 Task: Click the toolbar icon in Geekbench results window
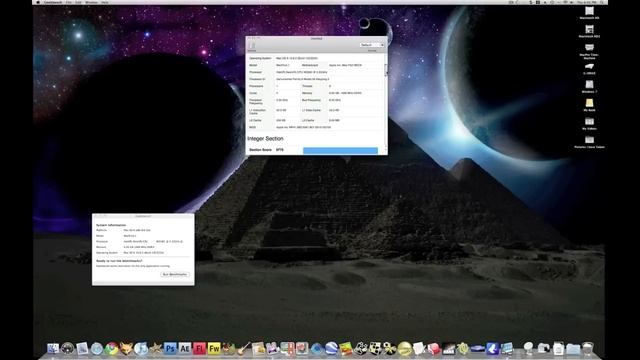coord(252,45)
